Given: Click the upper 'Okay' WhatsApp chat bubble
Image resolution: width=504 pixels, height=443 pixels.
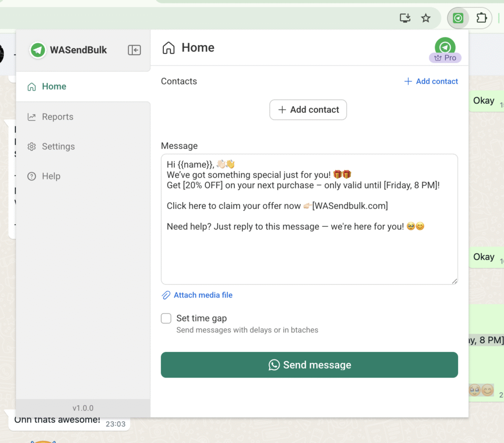Looking at the screenshot, I should pyautogui.click(x=486, y=101).
